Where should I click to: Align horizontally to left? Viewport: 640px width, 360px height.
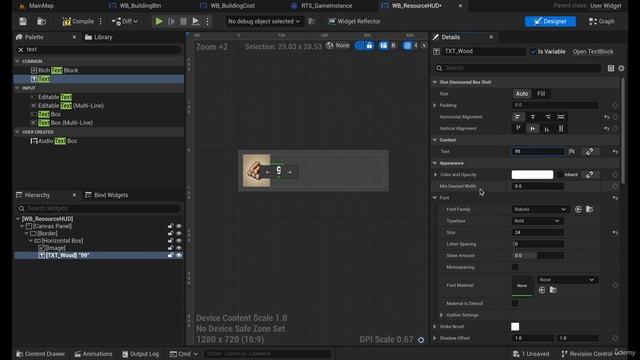518,117
